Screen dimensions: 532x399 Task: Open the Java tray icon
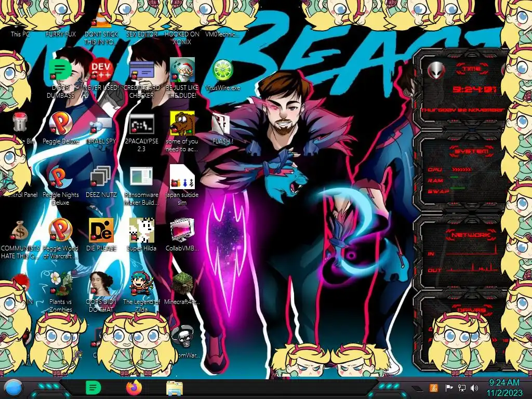[x=433, y=388]
